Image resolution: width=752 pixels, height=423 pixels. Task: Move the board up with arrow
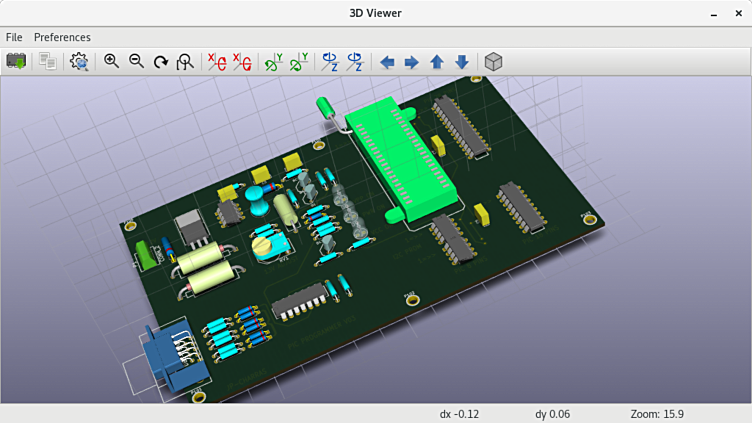436,62
